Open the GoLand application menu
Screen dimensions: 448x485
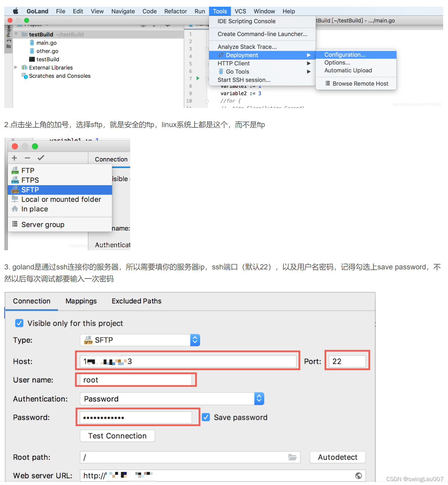tap(37, 11)
